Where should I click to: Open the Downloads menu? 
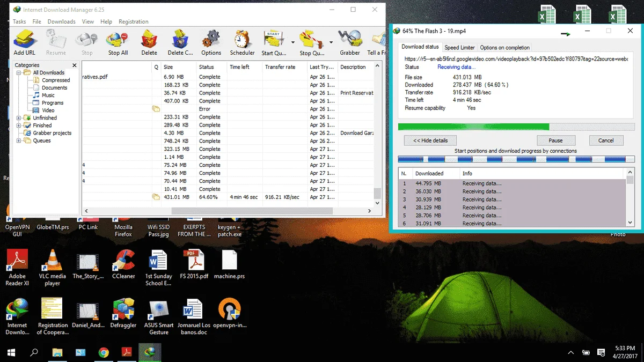pos(62,22)
